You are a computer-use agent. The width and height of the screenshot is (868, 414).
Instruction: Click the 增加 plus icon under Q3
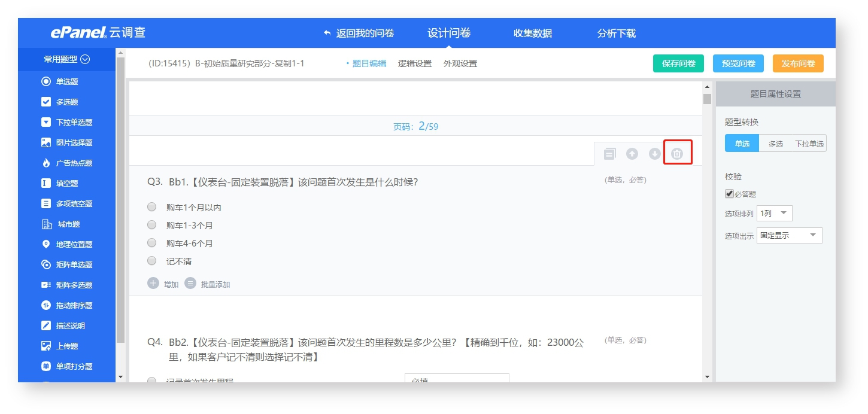153,283
